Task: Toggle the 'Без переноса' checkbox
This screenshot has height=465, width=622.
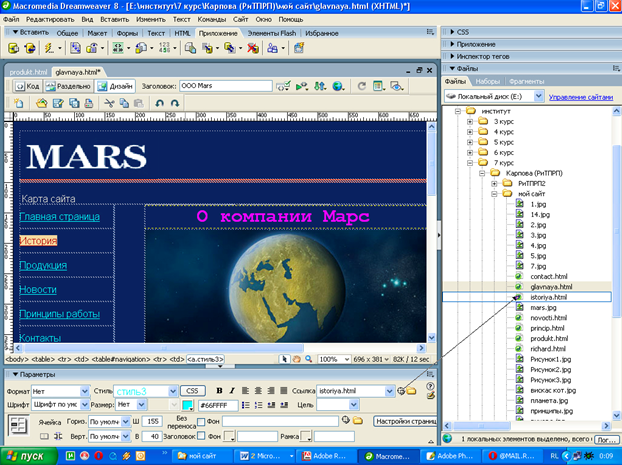Action: (201, 422)
